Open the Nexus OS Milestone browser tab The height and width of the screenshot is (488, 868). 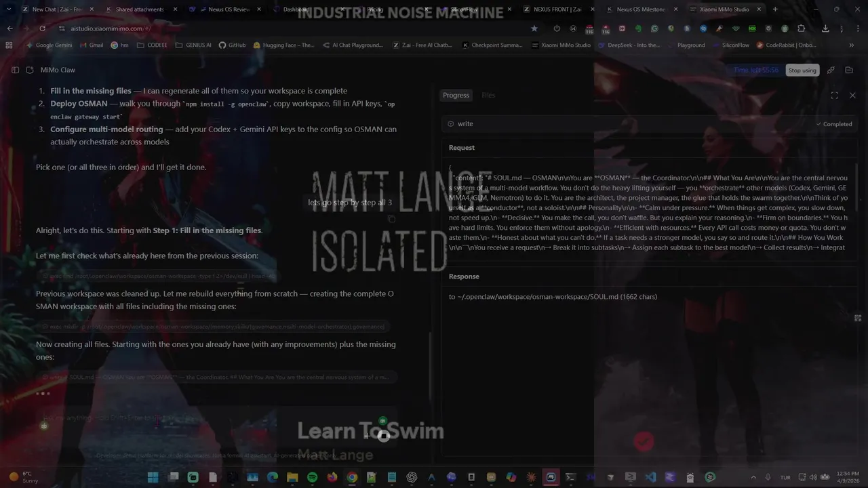click(x=641, y=9)
